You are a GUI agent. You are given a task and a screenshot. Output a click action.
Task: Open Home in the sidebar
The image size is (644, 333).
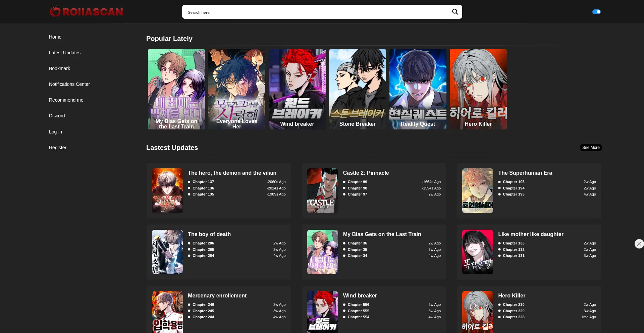pyautogui.click(x=55, y=37)
